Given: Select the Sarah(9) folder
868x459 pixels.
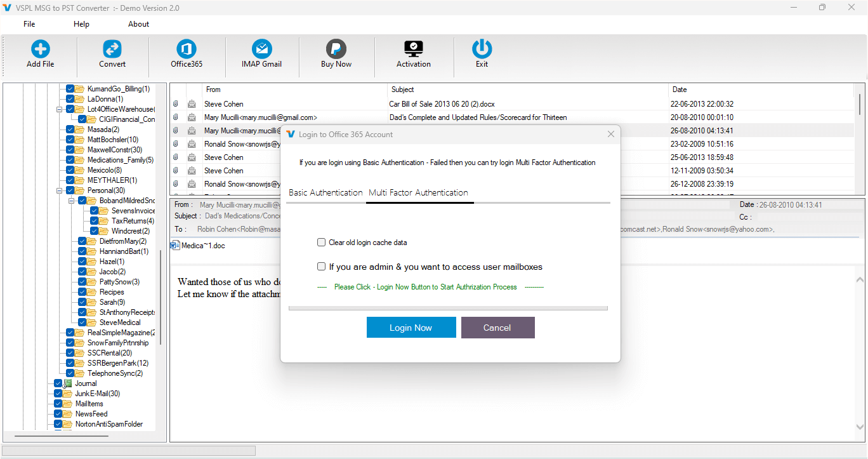Looking at the screenshot, I should (112, 302).
